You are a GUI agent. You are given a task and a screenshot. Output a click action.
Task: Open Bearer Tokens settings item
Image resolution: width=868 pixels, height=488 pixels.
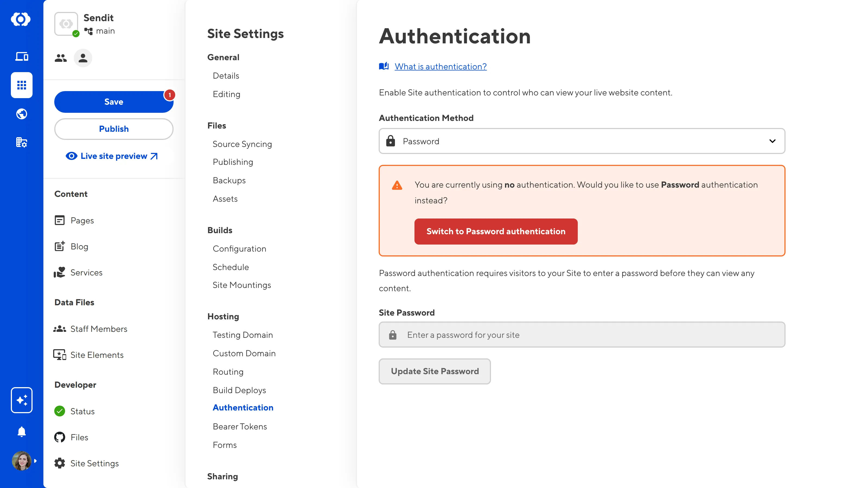(240, 426)
